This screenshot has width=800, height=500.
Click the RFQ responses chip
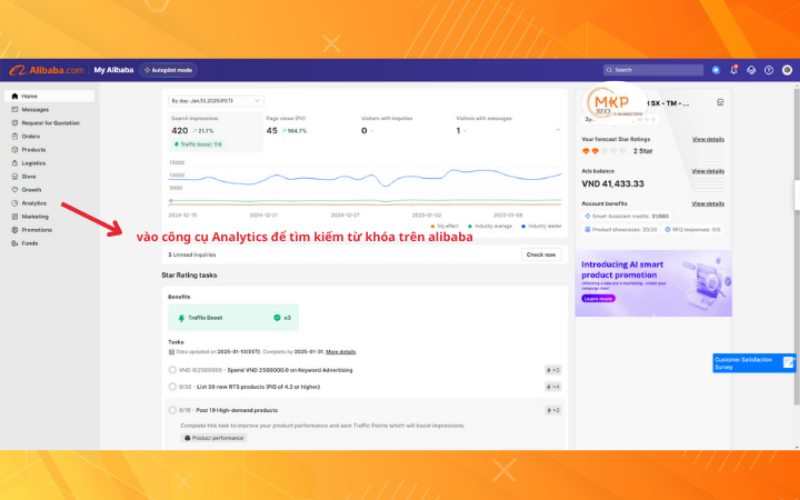click(692, 230)
